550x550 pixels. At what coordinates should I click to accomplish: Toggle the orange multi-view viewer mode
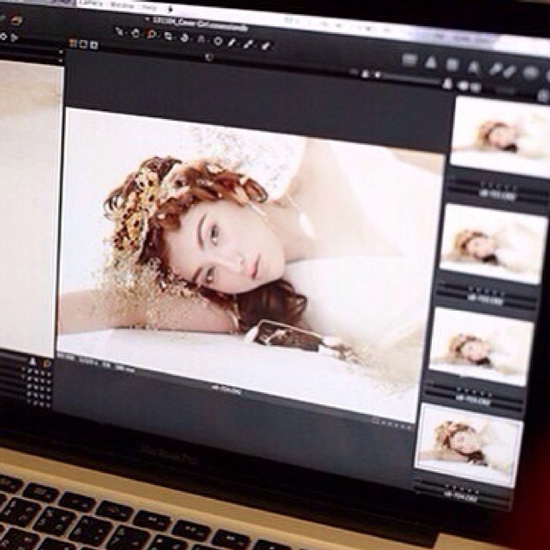(73, 43)
